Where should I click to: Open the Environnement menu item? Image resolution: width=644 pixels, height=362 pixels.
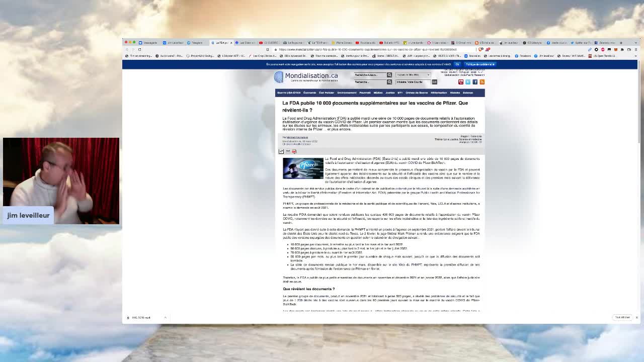[347, 93]
